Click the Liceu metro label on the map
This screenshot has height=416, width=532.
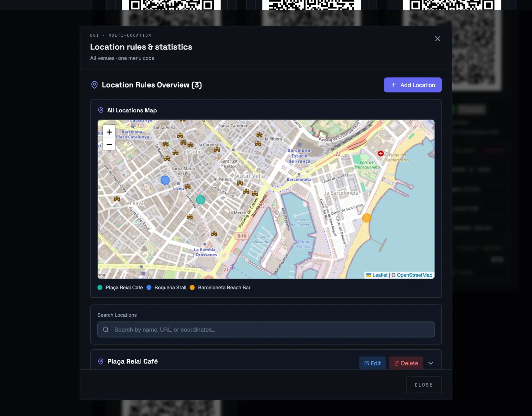pos(178,188)
